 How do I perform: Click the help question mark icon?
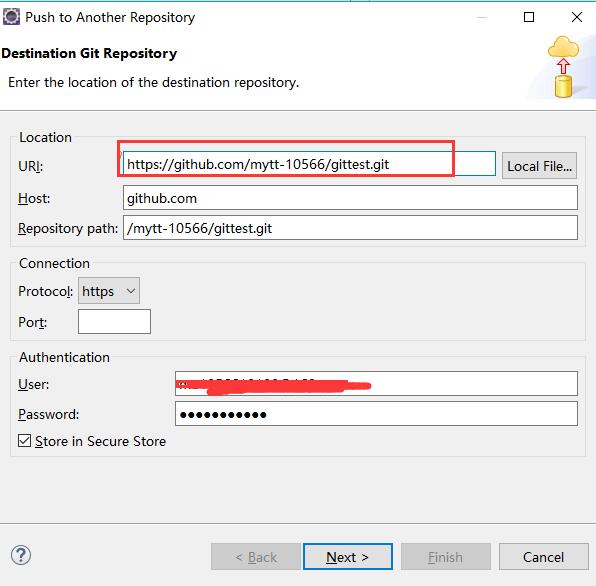click(x=21, y=555)
